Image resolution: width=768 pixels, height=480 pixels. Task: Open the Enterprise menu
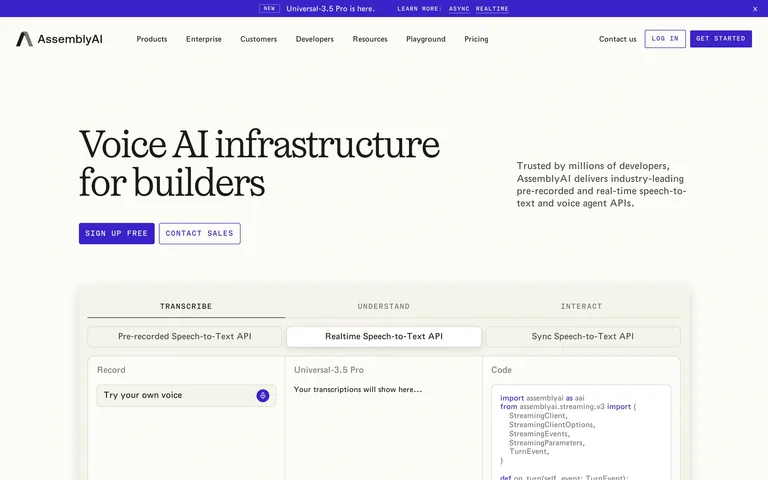tap(204, 39)
